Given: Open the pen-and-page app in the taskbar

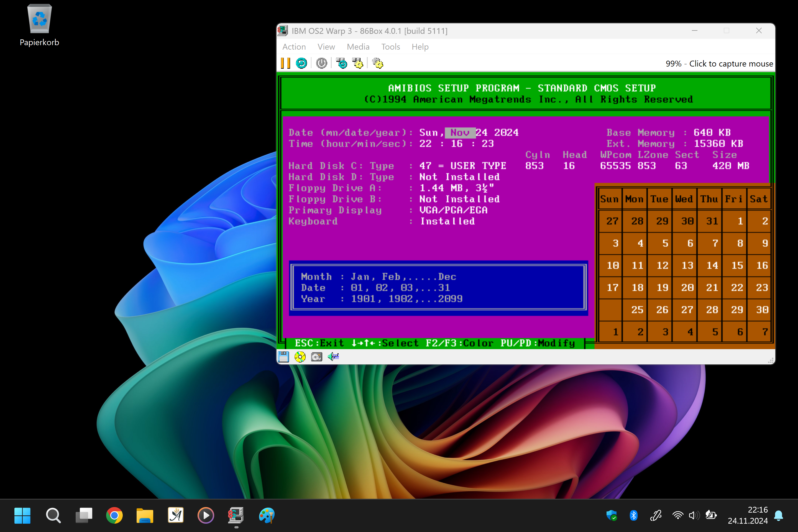Looking at the screenshot, I should point(176,515).
